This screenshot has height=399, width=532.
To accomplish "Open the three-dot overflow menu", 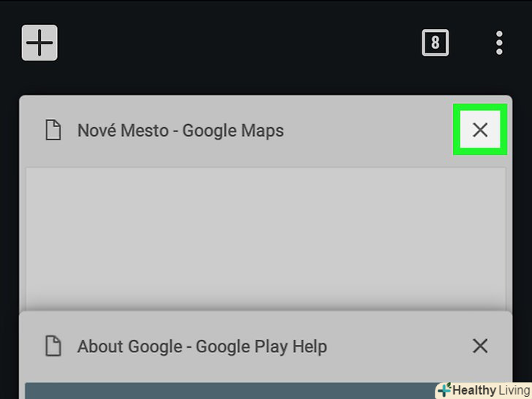I will point(499,42).
